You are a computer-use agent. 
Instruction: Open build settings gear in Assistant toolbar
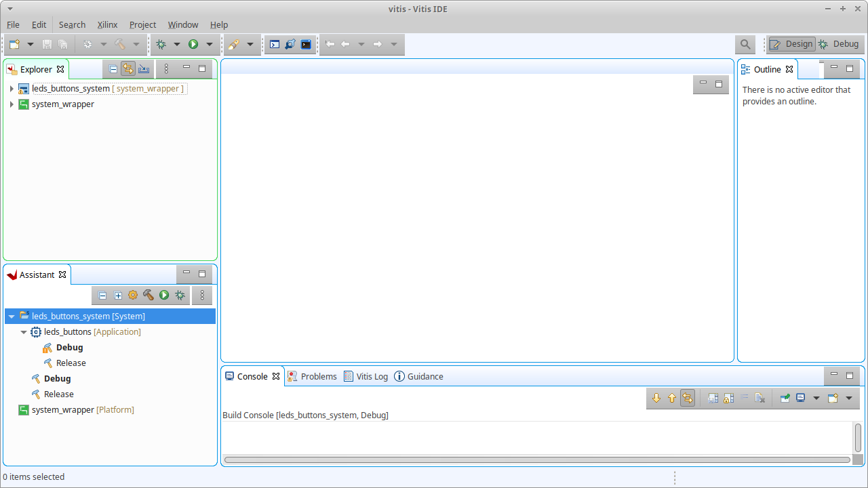[x=133, y=296]
